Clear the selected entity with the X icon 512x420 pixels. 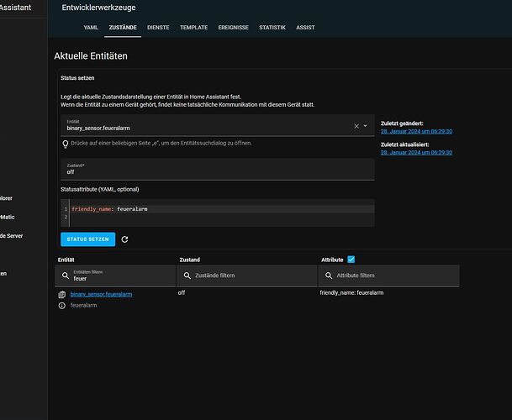[x=356, y=126]
